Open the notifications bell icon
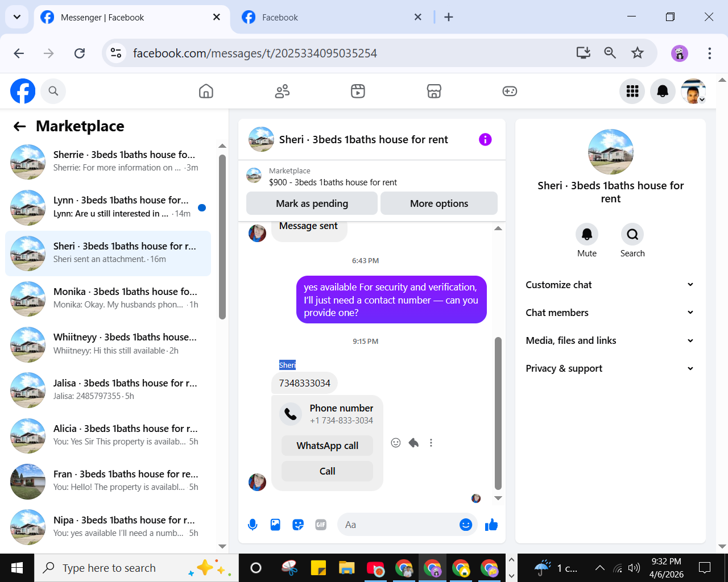Image resolution: width=728 pixels, height=582 pixels. pyautogui.click(x=663, y=91)
